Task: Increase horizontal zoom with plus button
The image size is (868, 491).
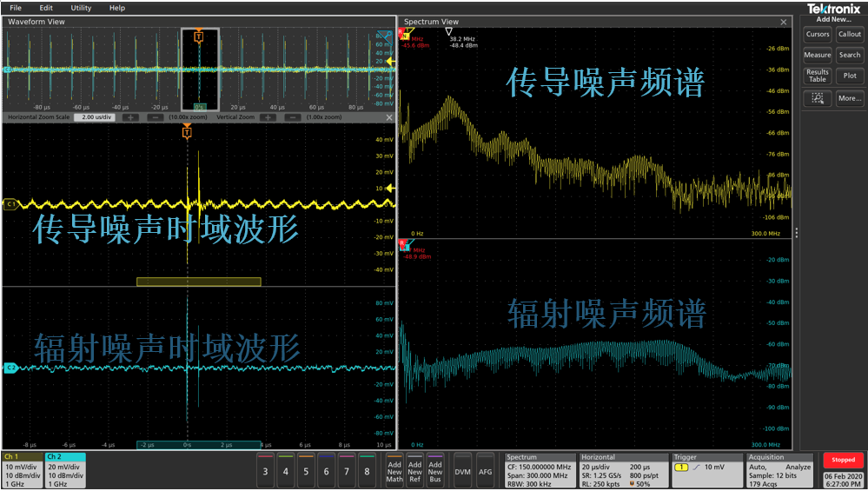Action: (129, 117)
